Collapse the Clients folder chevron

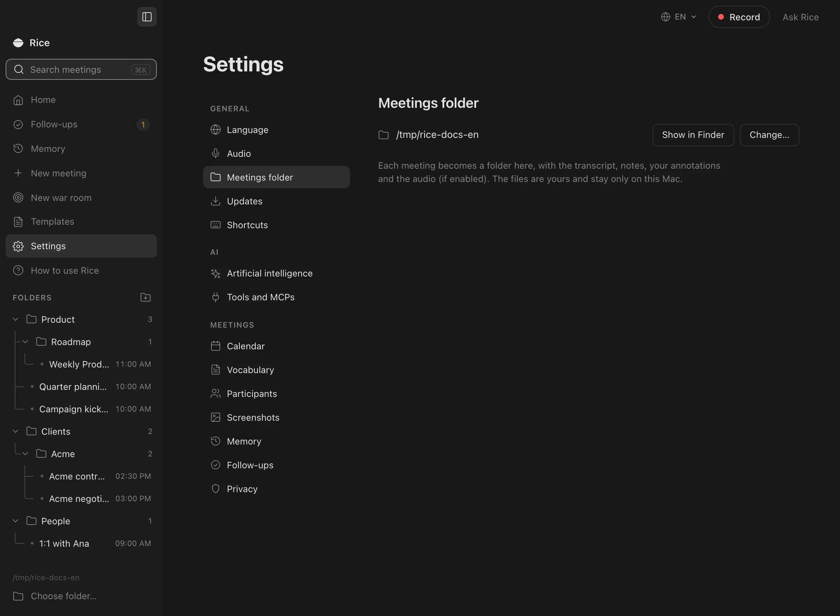tap(16, 431)
